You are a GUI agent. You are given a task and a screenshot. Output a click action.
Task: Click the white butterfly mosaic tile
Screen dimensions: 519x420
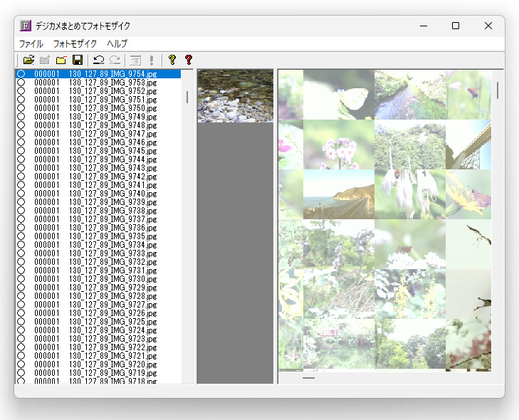(x=339, y=95)
